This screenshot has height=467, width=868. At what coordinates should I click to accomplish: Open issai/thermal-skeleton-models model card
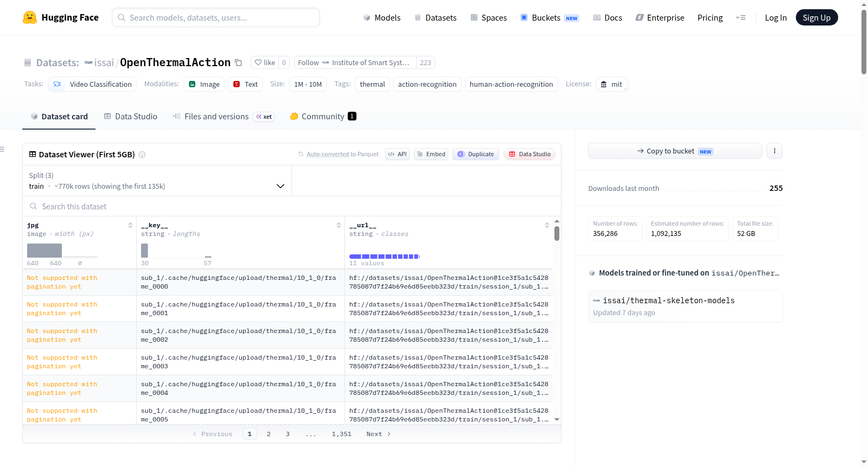tap(685, 306)
